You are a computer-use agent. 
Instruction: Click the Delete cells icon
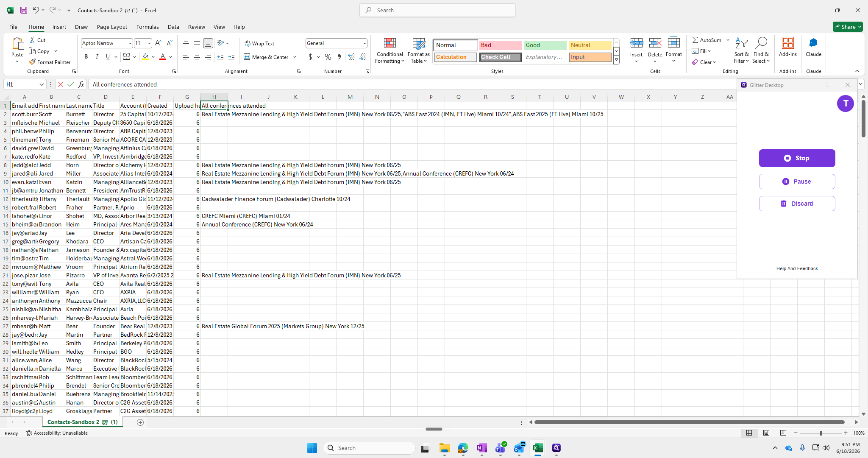[x=655, y=43]
